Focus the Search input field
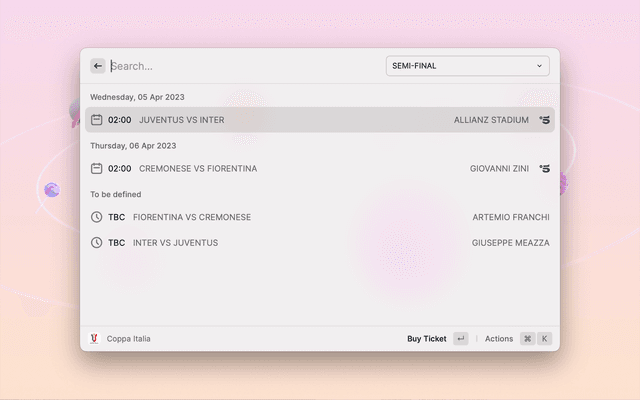The image size is (640, 400). click(x=240, y=66)
